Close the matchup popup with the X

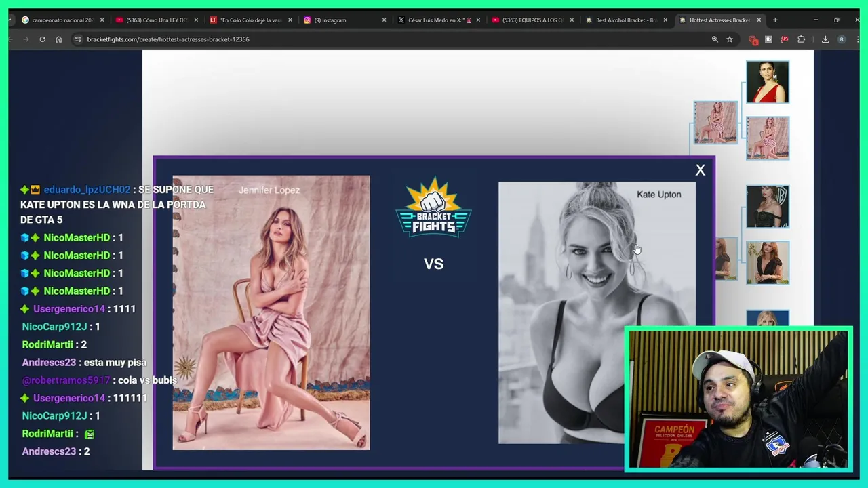click(x=701, y=170)
